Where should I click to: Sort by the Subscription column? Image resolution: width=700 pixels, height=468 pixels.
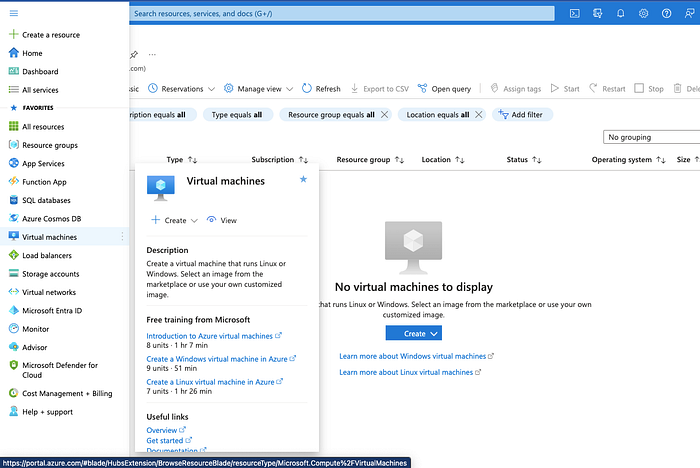[279, 160]
